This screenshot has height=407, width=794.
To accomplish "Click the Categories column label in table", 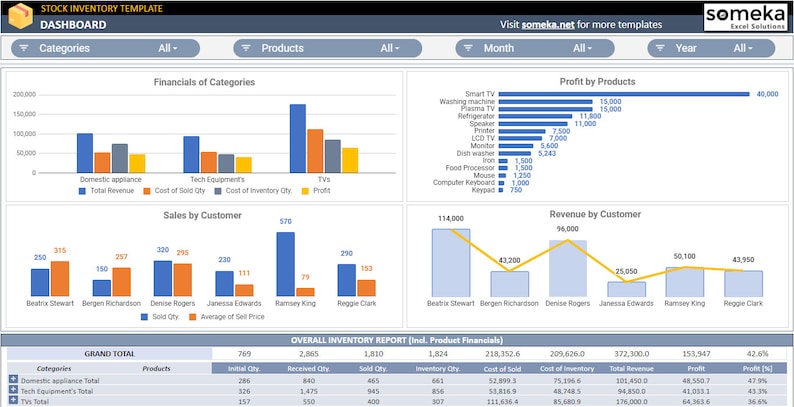I will point(54,369).
